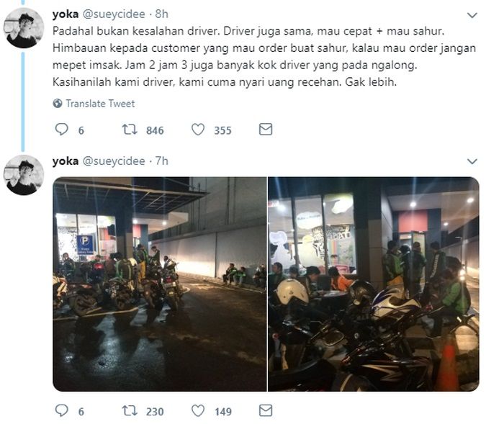
Task: Open left photo showing parking sign
Action: (160, 284)
